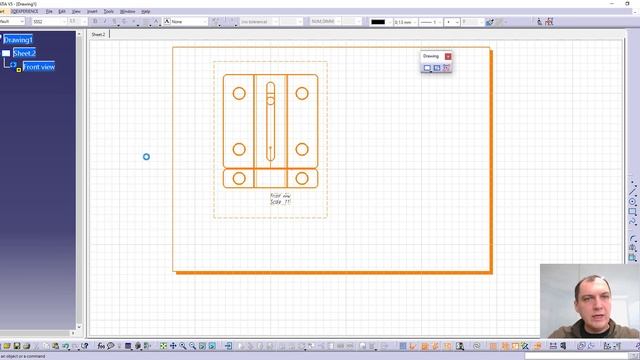Click the Pan icon
This screenshot has width=640, height=360.
point(173,346)
